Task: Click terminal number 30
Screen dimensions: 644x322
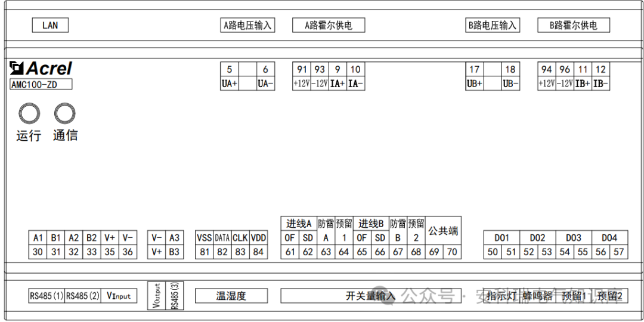Action: (38, 252)
